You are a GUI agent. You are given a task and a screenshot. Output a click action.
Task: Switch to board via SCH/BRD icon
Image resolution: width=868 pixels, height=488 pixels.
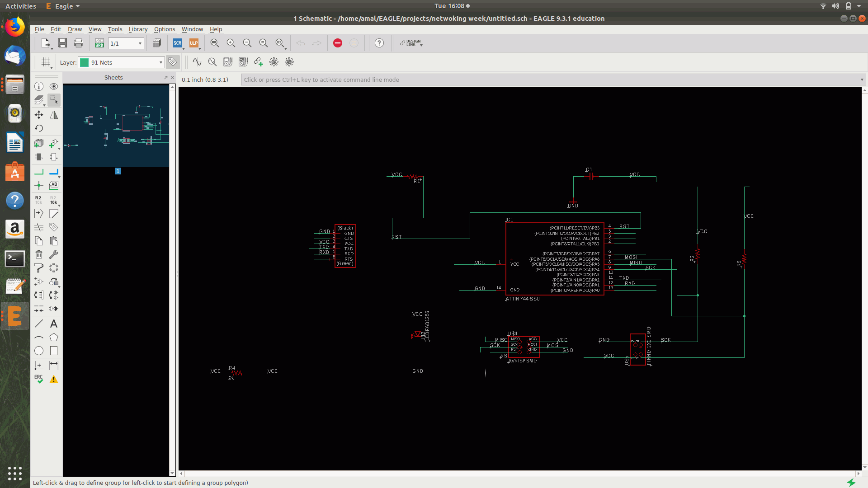coord(99,43)
